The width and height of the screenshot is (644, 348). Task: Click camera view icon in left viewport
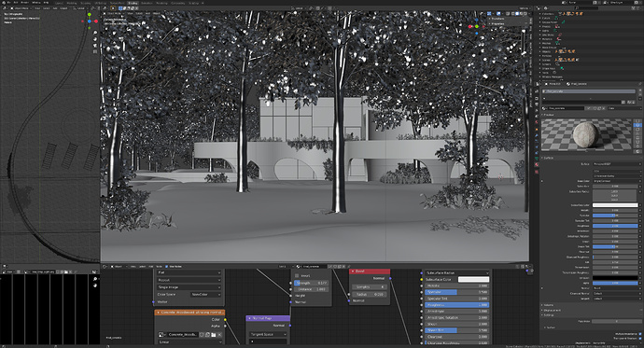click(95, 45)
